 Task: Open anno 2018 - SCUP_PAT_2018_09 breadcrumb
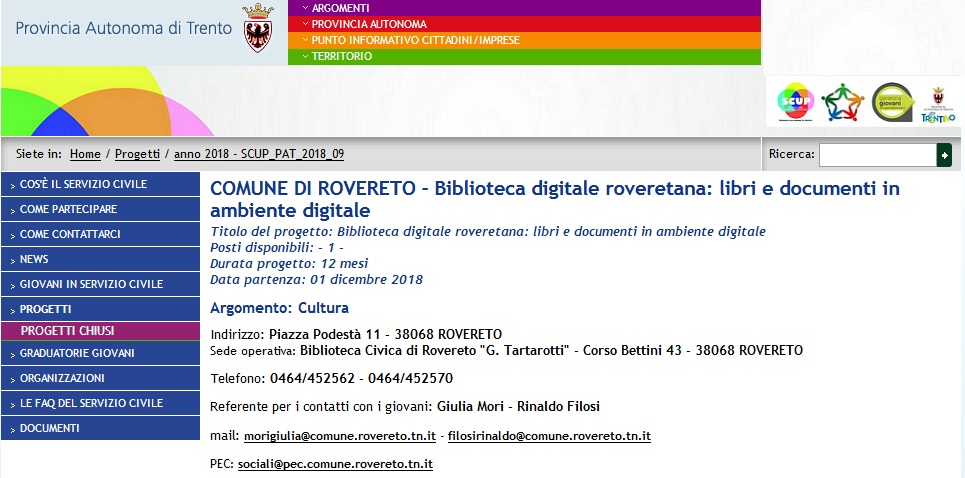tap(259, 154)
